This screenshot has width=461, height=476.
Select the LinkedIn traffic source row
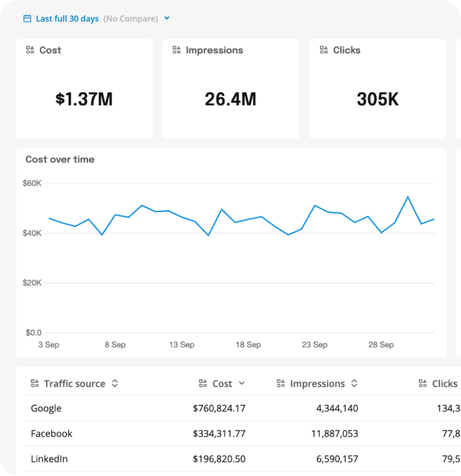[x=243, y=459]
